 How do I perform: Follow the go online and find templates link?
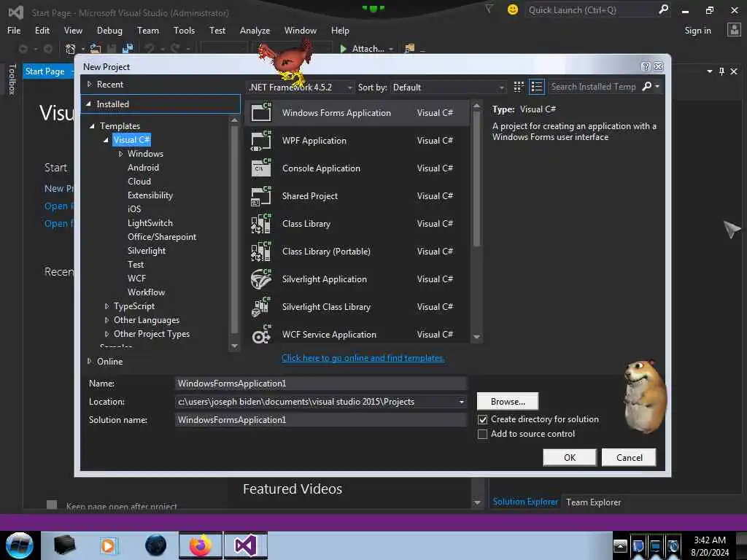pyautogui.click(x=363, y=358)
